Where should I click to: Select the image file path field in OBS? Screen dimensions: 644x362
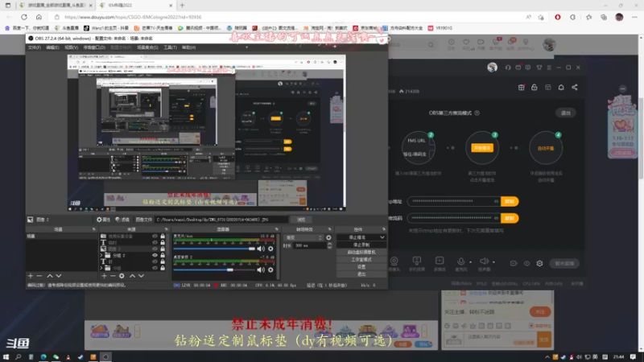point(221,220)
